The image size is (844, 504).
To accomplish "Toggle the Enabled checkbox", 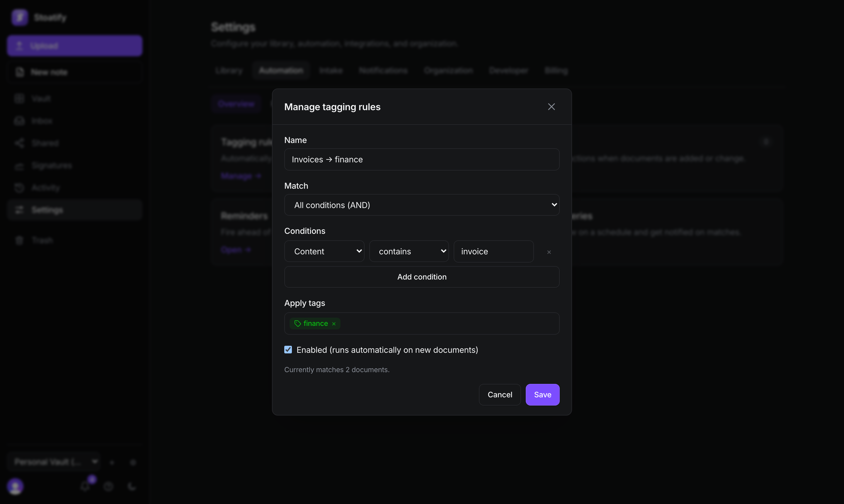I will 288,350.
